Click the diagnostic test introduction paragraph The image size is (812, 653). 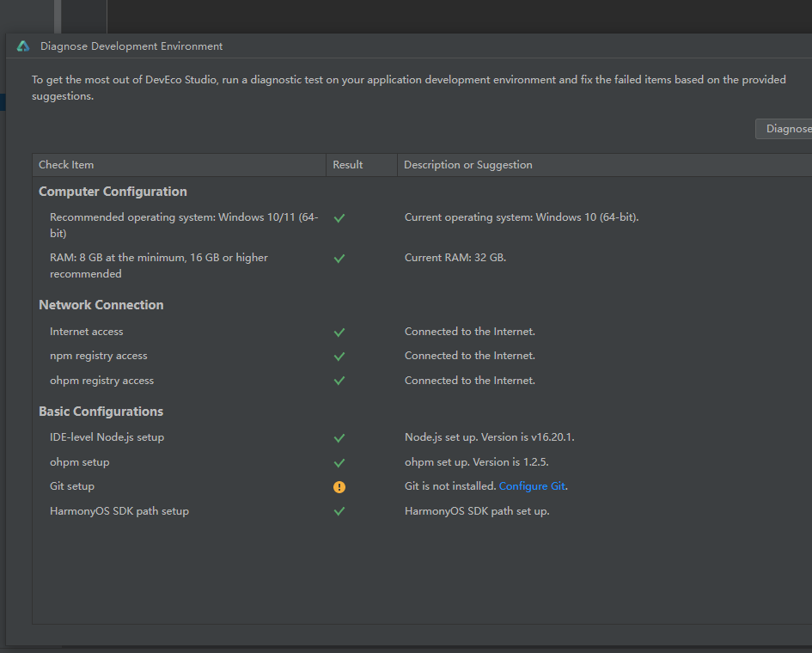[x=409, y=88]
